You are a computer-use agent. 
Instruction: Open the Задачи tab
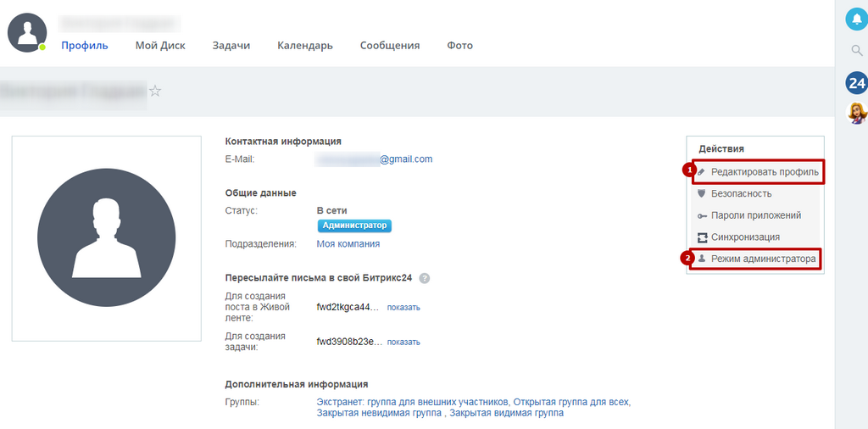231,46
